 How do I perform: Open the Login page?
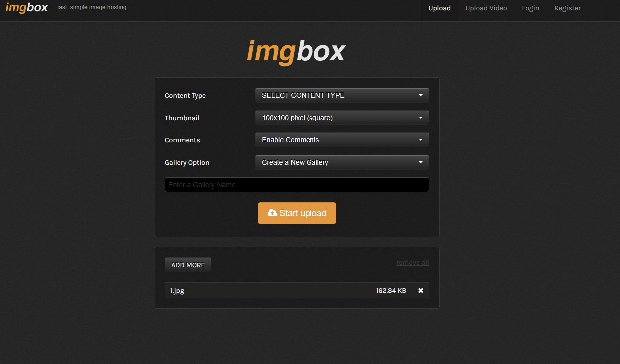pos(530,8)
